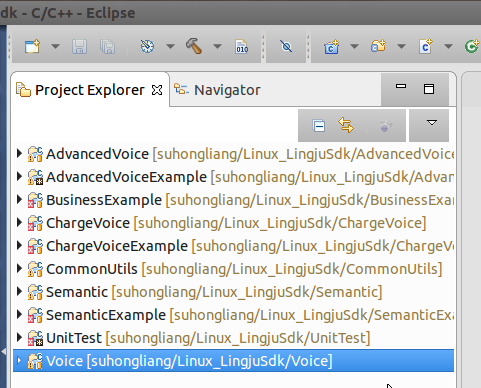Screen dimensions: 481x388
Task: Click the greyed-out focus on task icon
Action: pos(385,126)
